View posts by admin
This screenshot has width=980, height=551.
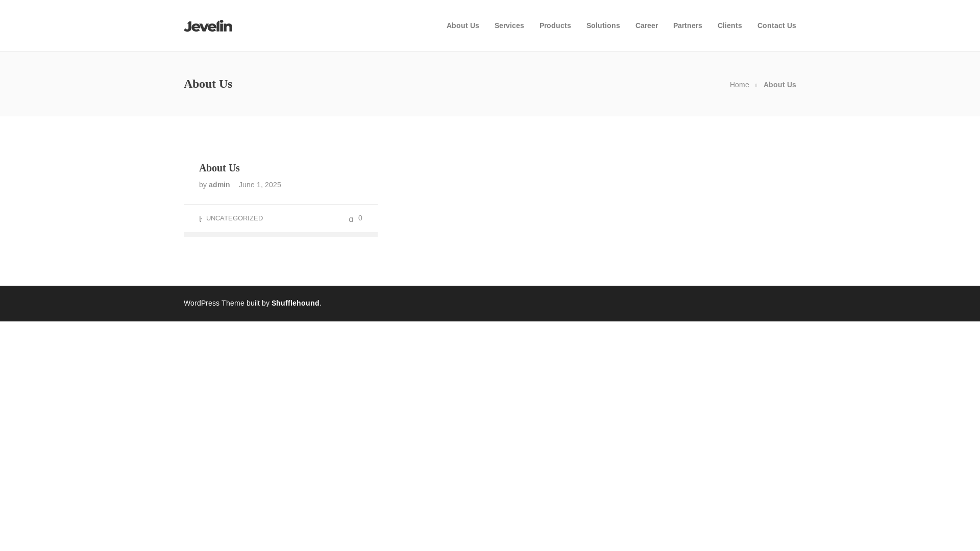[219, 185]
